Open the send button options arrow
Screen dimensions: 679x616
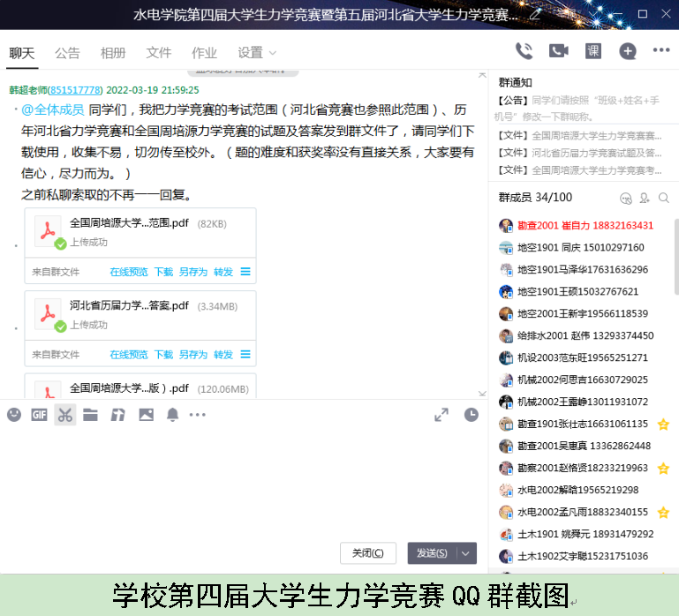467,553
